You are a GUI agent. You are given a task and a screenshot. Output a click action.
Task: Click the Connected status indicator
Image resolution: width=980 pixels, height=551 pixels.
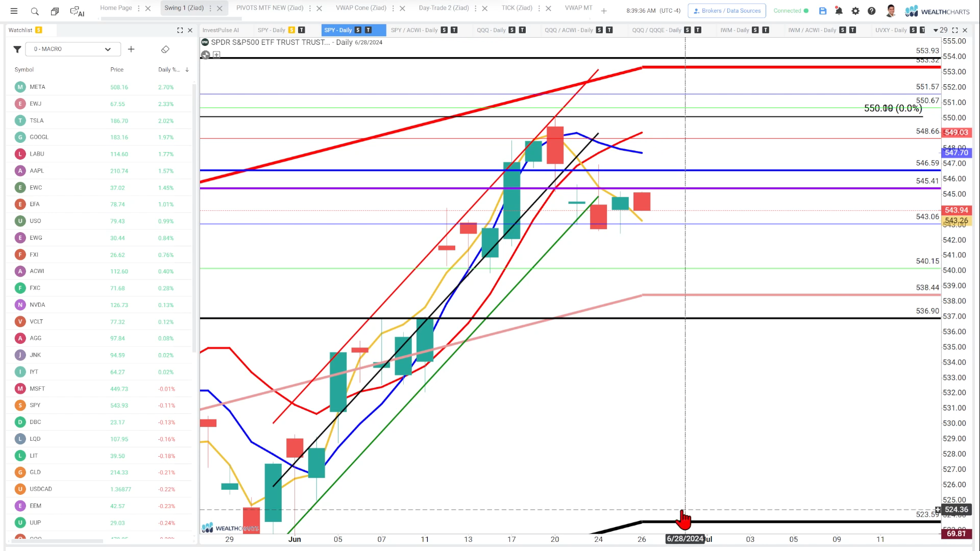click(x=791, y=11)
